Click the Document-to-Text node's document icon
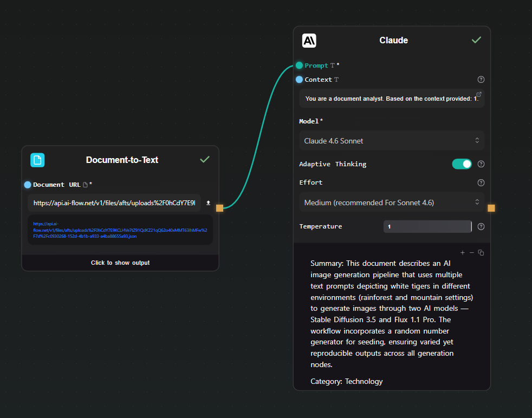Screen dimensions: 532x418 pyautogui.click(x=38, y=160)
